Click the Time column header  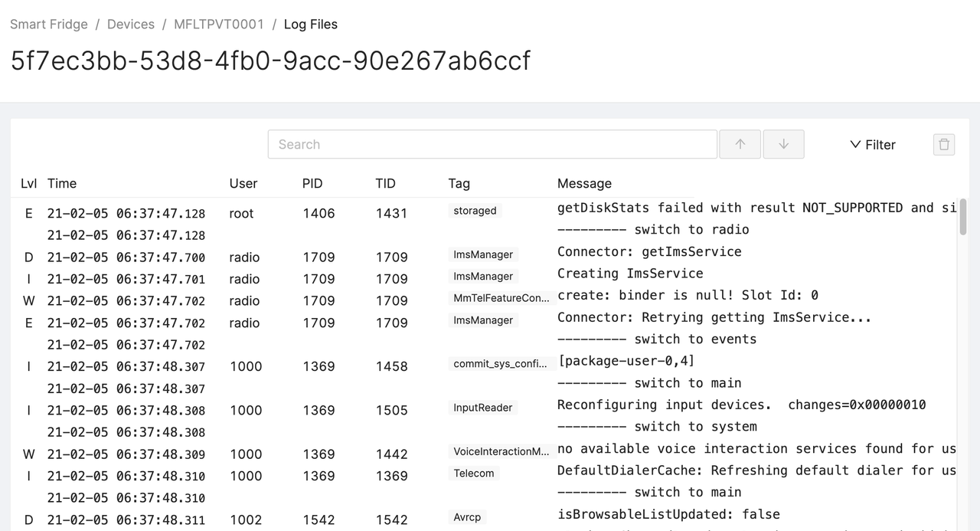62,183
